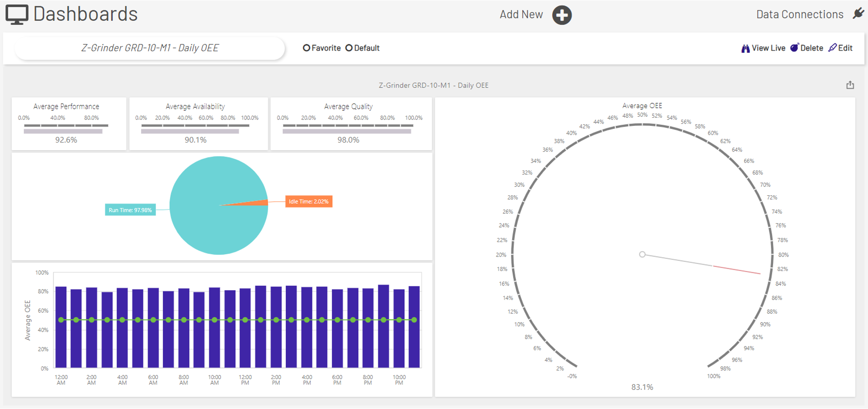868x409 pixels.
Task: Click the Add New plus icon
Action: (561, 14)
